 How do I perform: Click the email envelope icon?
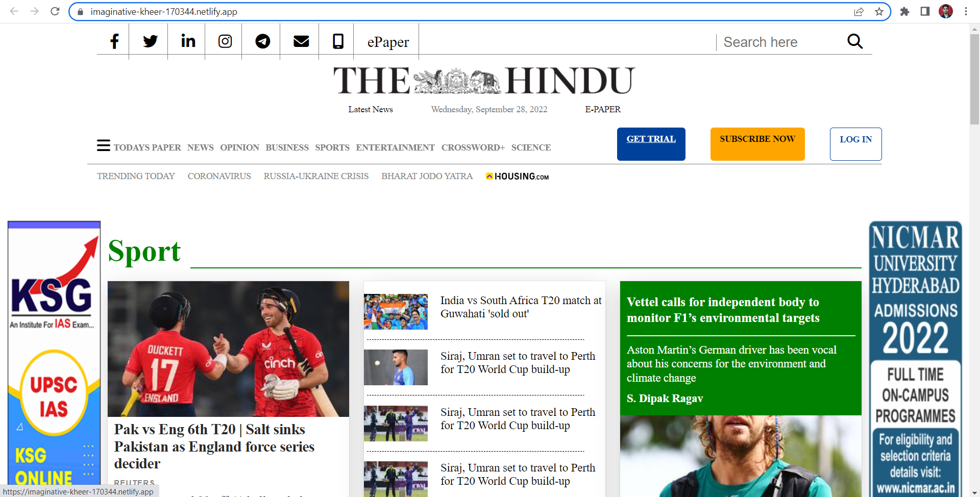pos(301,41)
